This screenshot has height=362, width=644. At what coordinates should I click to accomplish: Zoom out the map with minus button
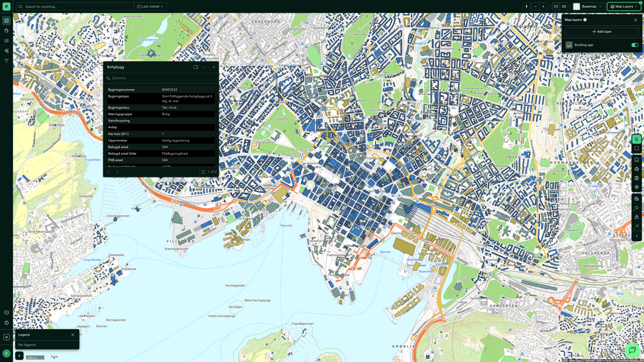click(x=535, y=7)
